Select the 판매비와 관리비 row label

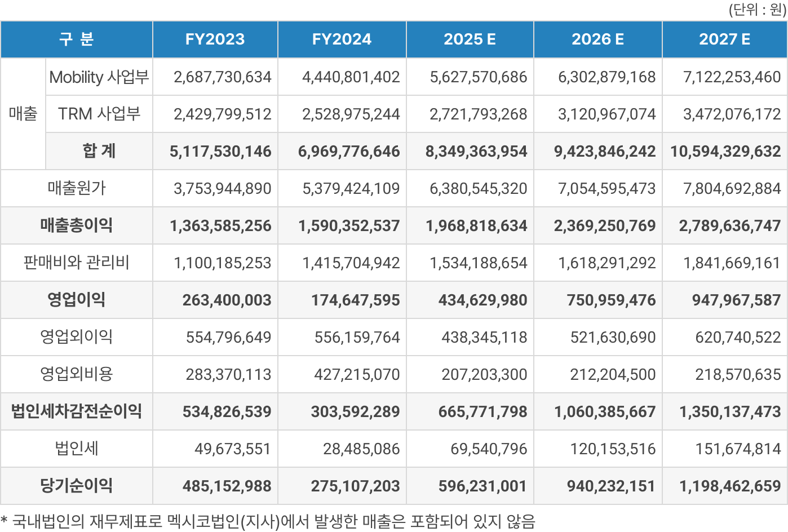tap(77, 263)
